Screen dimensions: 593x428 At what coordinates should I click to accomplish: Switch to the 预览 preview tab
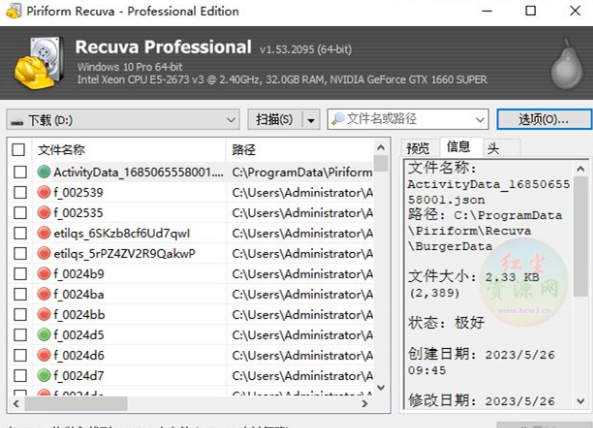pos(418,148)
